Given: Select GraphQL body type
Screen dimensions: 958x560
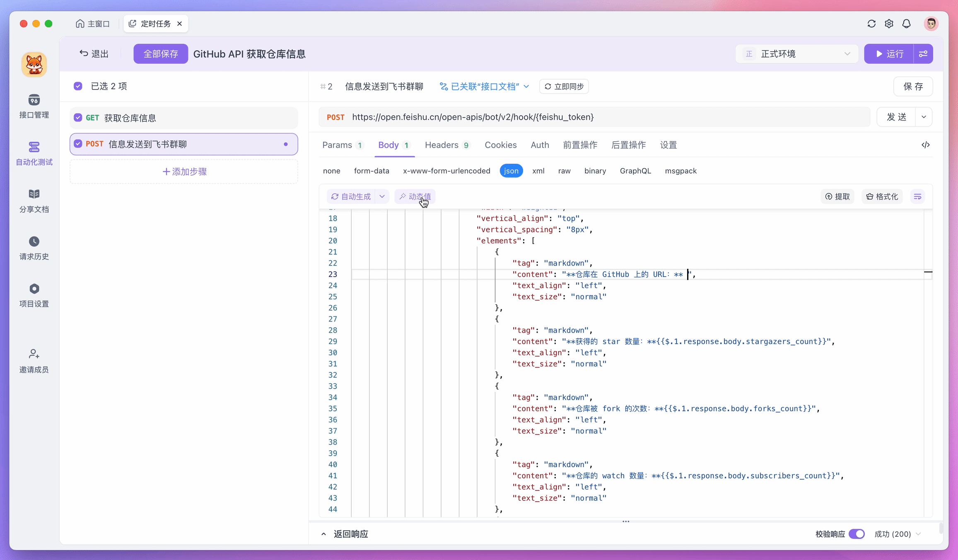Looking at the screenshot, I should (635, 171).
